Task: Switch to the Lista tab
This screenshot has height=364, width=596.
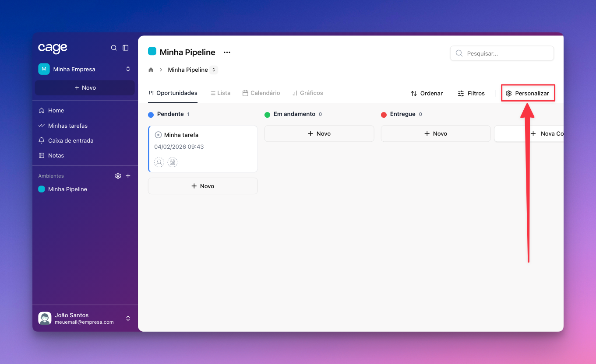Action: click(x=220, y=93)
